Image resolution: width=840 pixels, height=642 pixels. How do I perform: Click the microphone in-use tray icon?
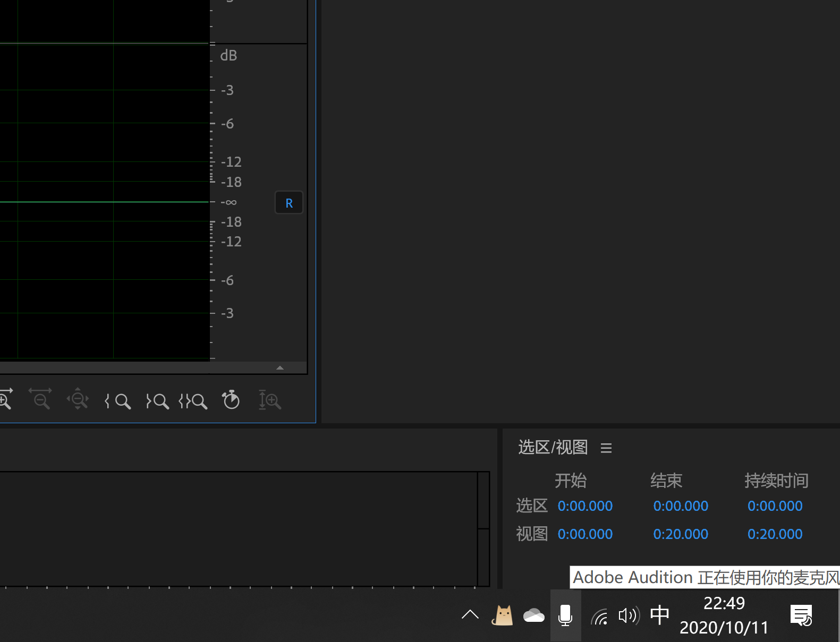pyautogui.click(x=565, y=615)
